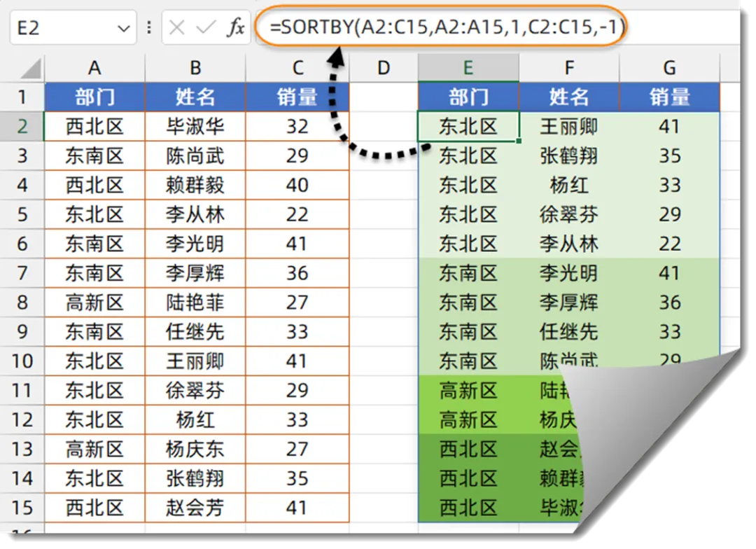The height and width of the screenshot is (549, 756).
Task: Select row header 2
Action: point(22,126)
